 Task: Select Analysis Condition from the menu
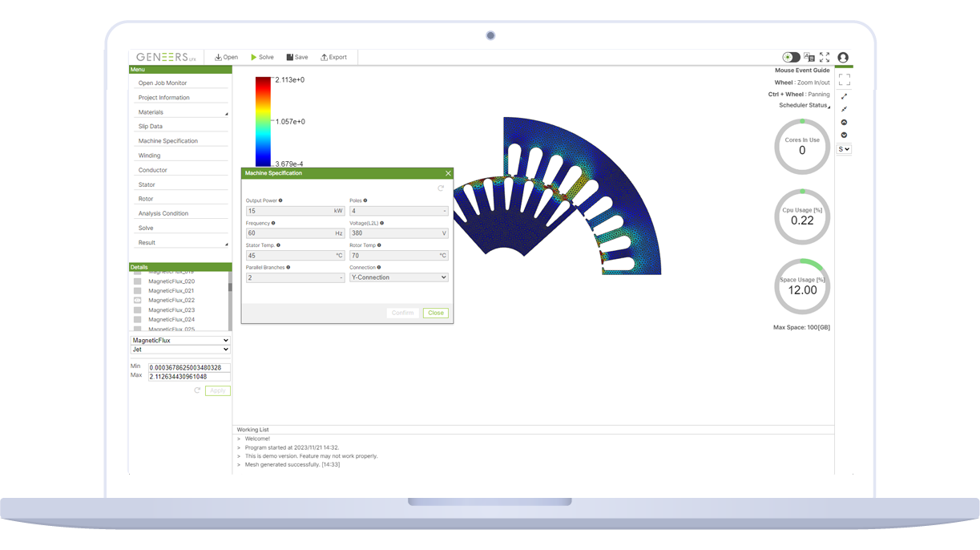pos(163,213)
